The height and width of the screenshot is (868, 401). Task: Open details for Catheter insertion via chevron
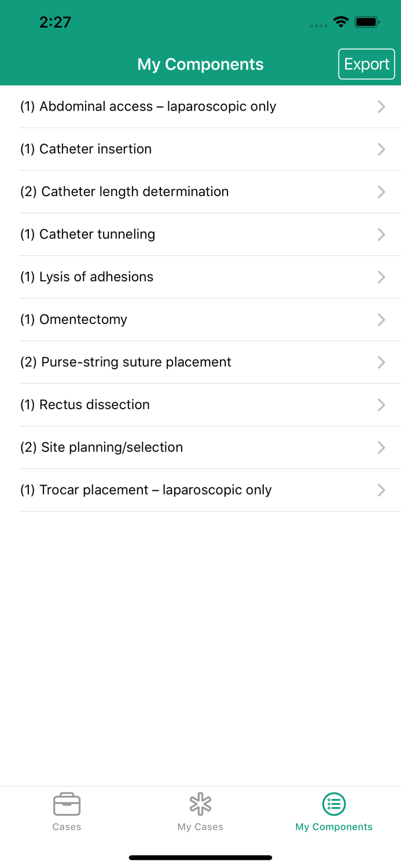(381, 149)
